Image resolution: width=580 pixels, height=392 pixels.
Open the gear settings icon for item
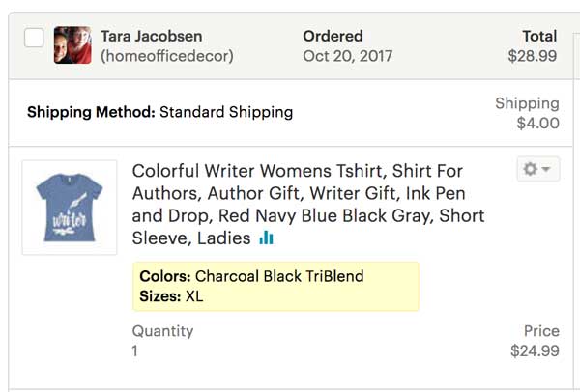pyautogui.click(x=530, y=169)
